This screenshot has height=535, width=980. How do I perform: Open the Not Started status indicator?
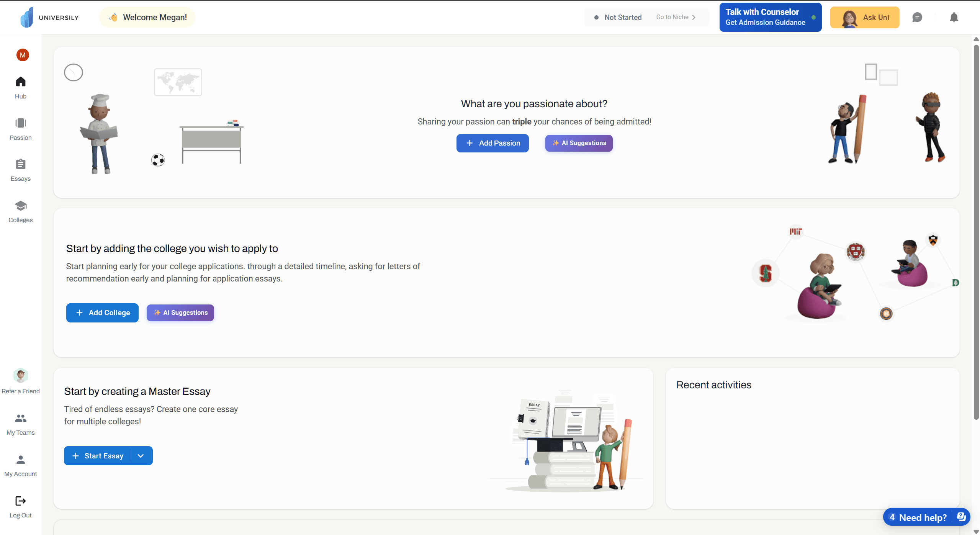click(618, 18)
